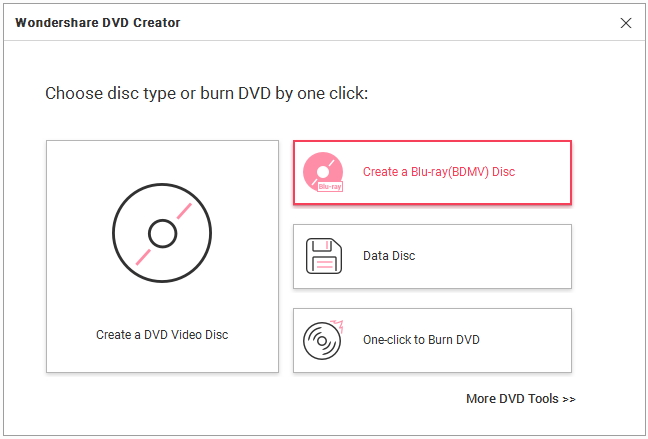
Task: Close the Wondershare DVD Creator window
Action: 626,22
